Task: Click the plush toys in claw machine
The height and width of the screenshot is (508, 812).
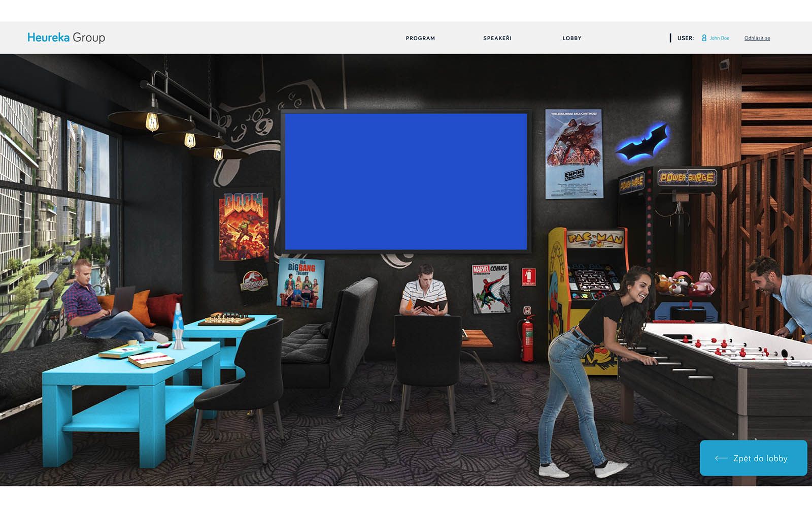Action: pos(685,283)
